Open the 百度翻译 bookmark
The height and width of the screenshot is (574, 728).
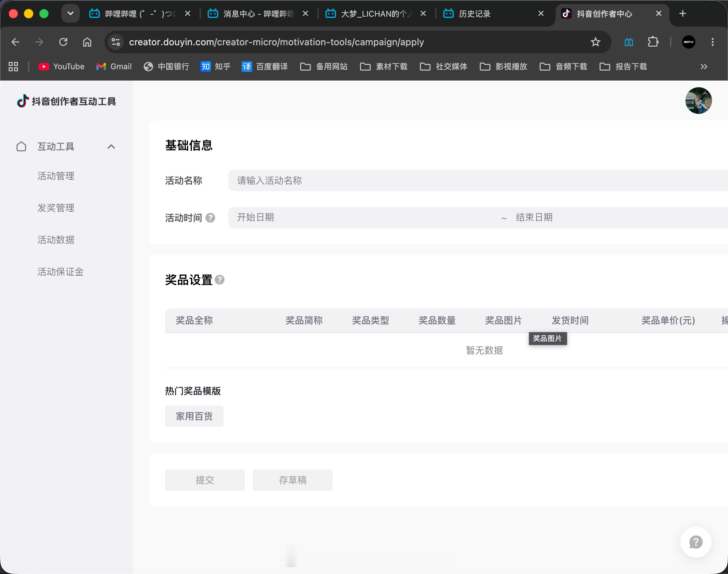click(x=265, y=67)
